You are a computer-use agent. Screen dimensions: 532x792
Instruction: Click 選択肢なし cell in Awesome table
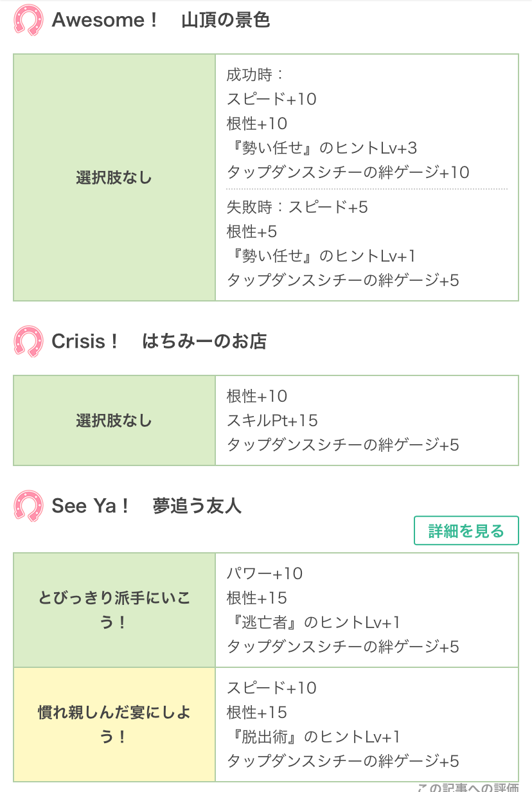click(114, 177)
